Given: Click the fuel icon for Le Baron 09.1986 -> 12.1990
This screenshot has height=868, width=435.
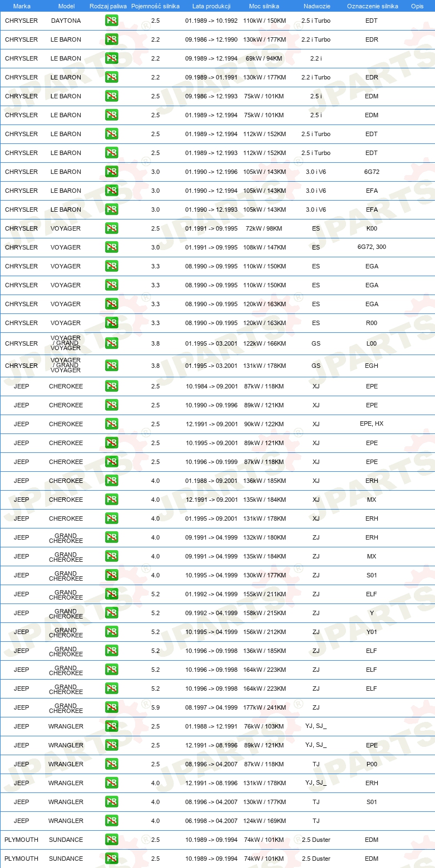Looking at the screenshot, I should 111,40.
